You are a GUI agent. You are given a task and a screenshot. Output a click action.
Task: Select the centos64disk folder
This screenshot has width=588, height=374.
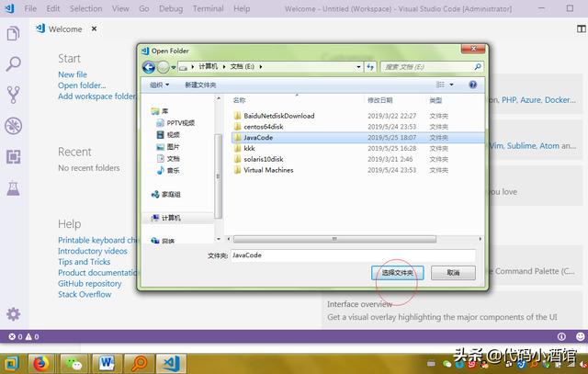(x=264, y=127)
